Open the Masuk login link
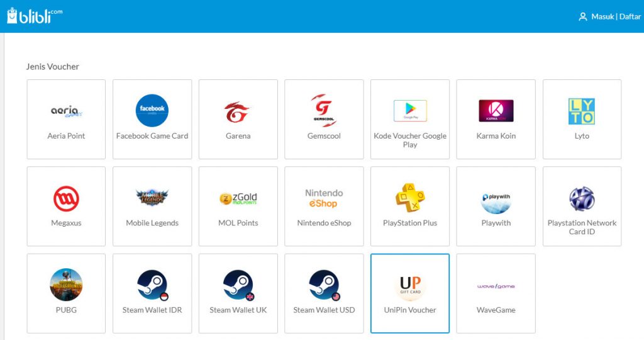 [602, 17]
